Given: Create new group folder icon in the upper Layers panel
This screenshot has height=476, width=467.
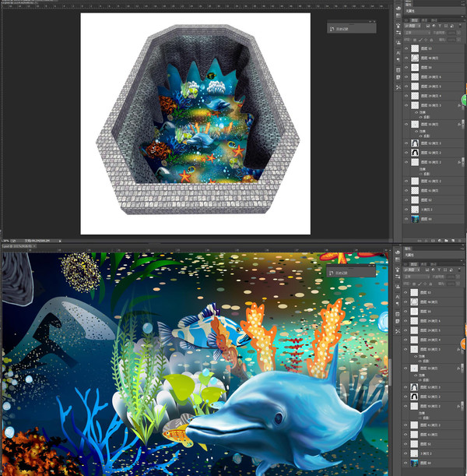Looking at the screenshot, I should pyautogui.click(x=446, y=241).
